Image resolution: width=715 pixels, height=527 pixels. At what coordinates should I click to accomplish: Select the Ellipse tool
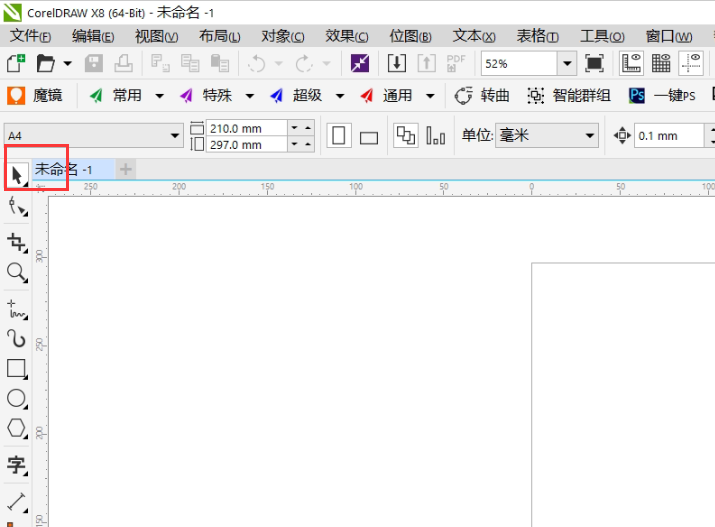tap(17, 398)
